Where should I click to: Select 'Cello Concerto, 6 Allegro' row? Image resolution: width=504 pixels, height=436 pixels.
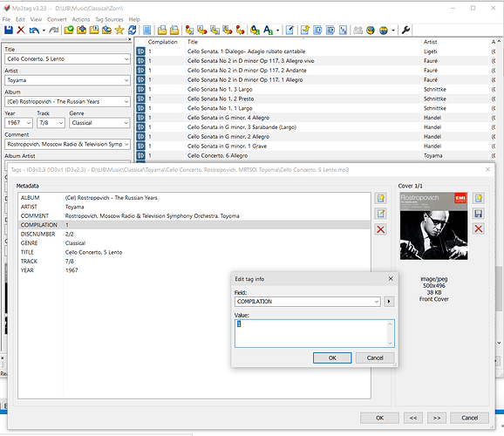pos(317,155)
